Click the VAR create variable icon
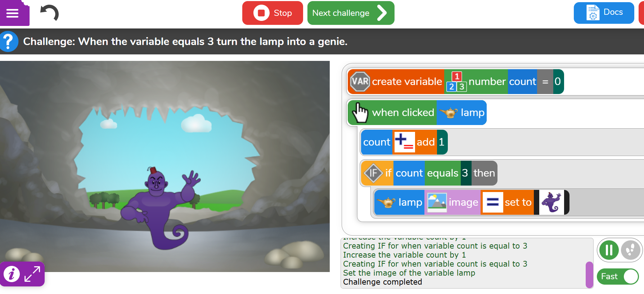644x294 pixels. point(360,81)
